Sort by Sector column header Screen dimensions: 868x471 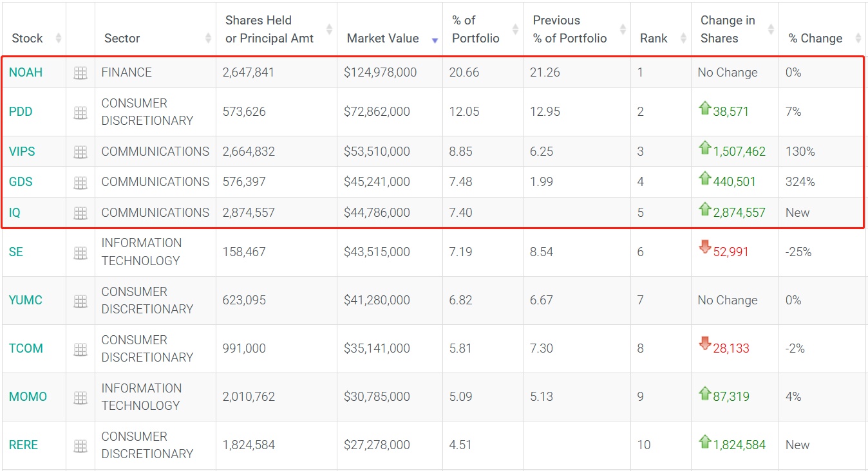(122, 39)
